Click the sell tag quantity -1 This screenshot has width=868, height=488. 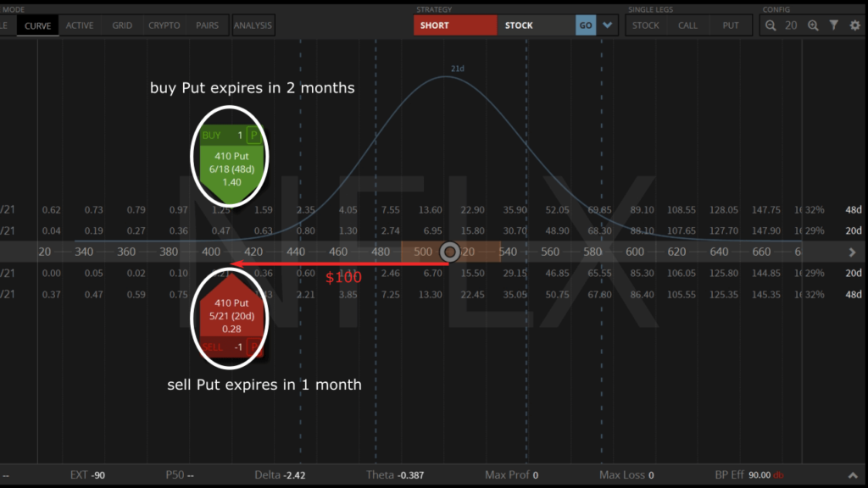238,347
